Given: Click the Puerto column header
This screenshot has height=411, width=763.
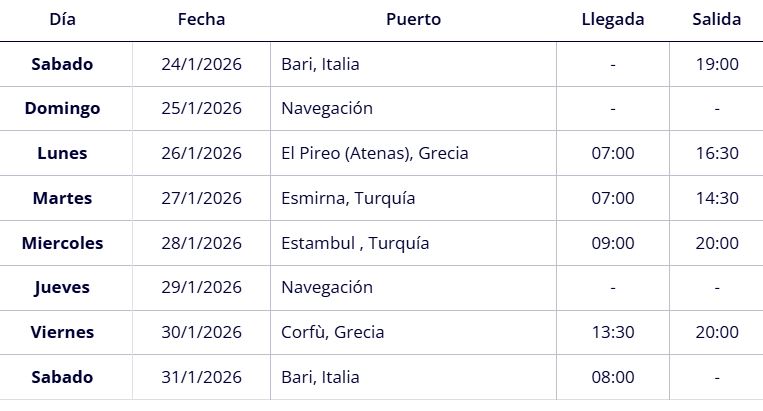Looking at the screenshot, I should point(413,19).
